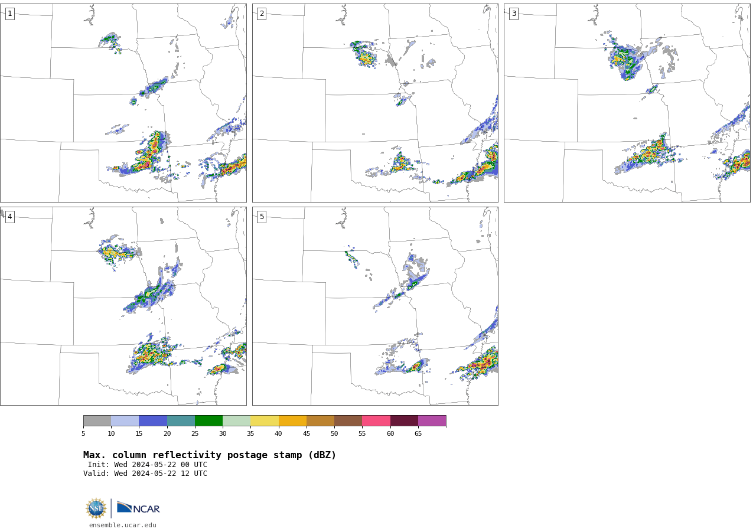Click the colorbar tick label 65
Image resolution: width=756 pixels, height=532 pixels.
click(x=418, y=434)
